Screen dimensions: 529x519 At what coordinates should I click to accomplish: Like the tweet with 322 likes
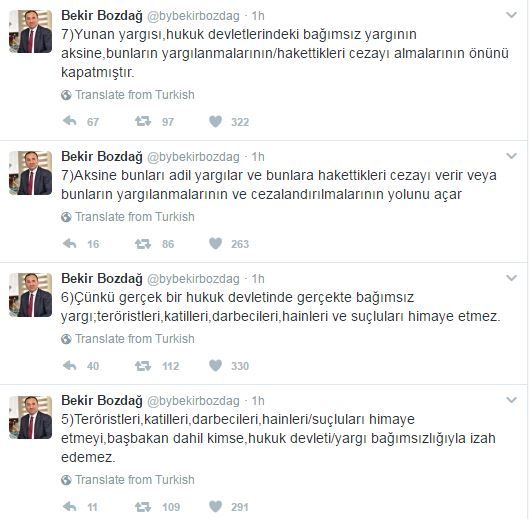216,121
